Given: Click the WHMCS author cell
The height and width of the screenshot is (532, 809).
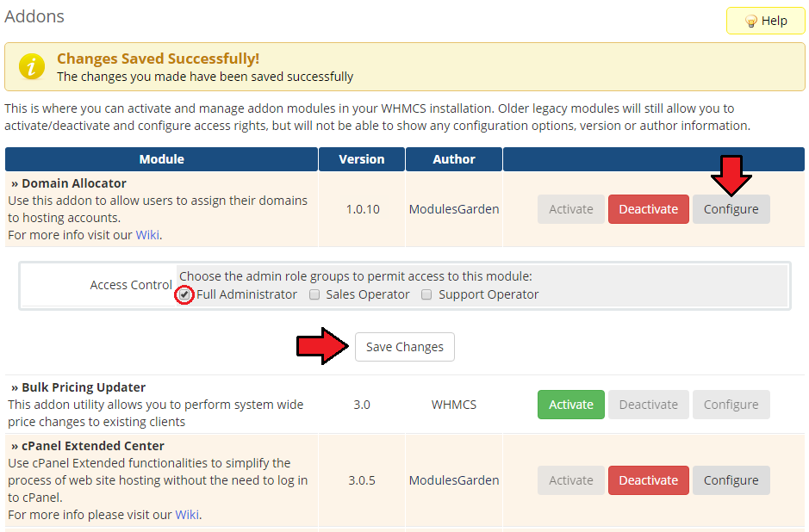Looking at the screenshot, I should (454, 405).
